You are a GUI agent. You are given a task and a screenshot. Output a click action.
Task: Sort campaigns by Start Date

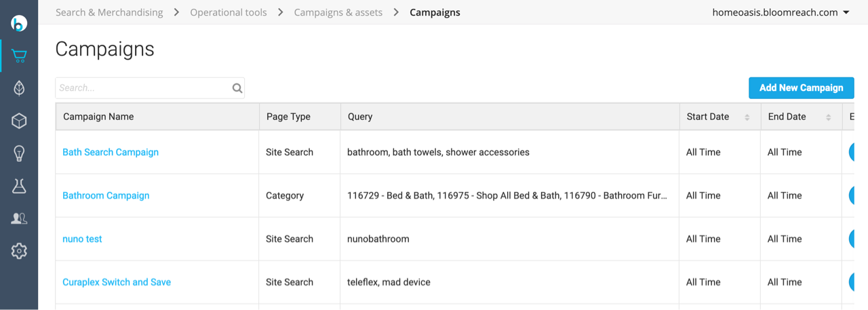[747, 117]
